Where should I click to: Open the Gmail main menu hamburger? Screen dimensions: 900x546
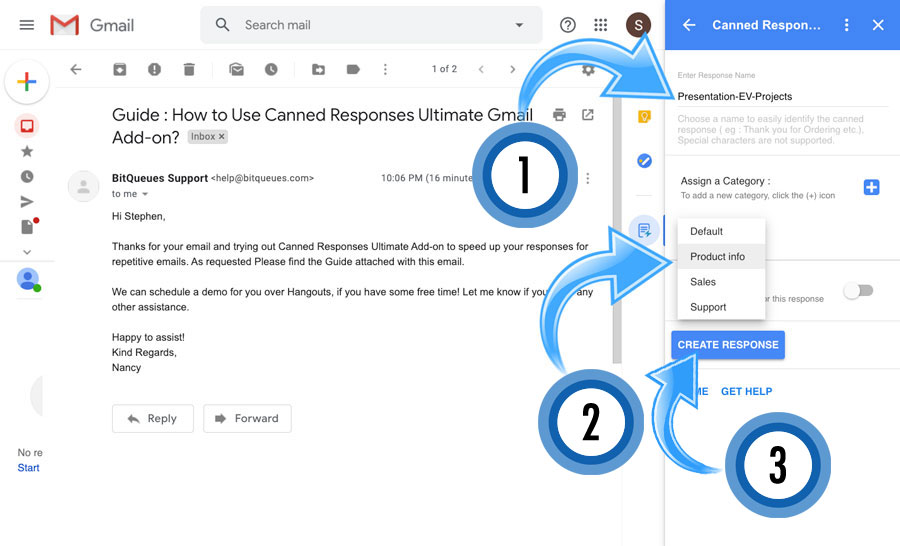(x=26, y=25)
